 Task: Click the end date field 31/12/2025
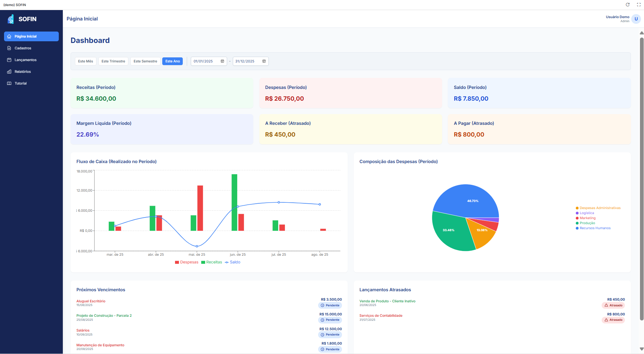pyautogui.click(x=251, y=61)
